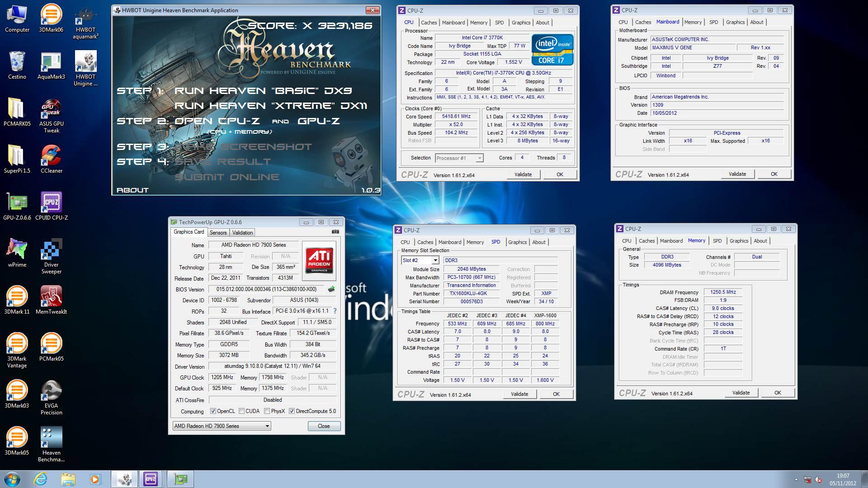Open 3DMark03 desktop shortcut
The width and height of the screenshot is (868, 488).
click(x=17, y=394)
